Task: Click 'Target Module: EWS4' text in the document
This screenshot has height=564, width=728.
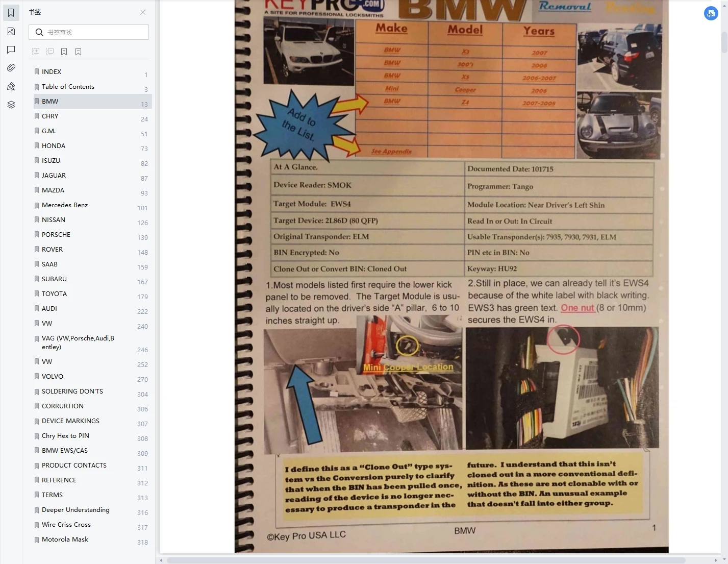Action: 312,204
